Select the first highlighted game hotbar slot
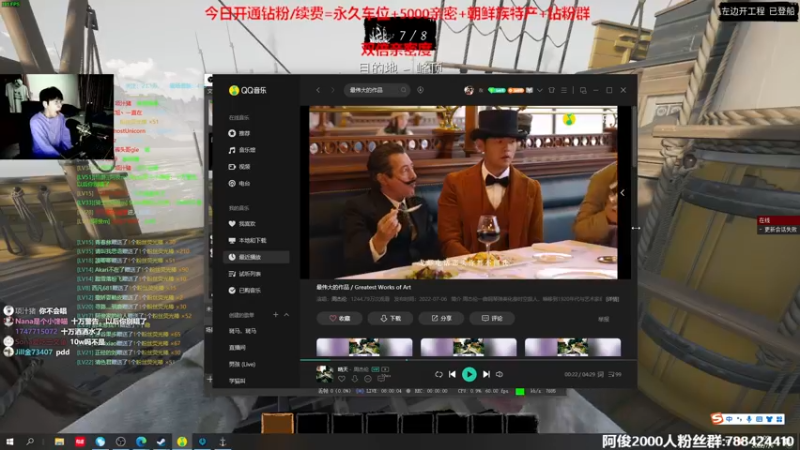This screenshot has height=450, width=800. (278, 424)
